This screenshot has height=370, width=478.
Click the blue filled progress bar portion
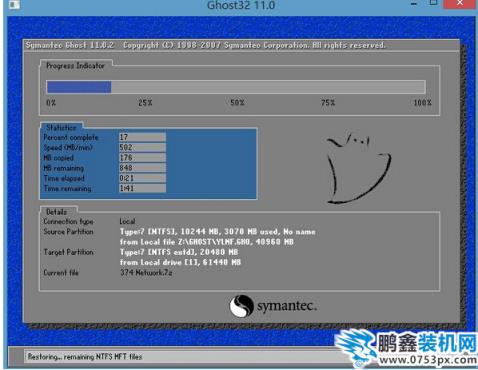79,87
